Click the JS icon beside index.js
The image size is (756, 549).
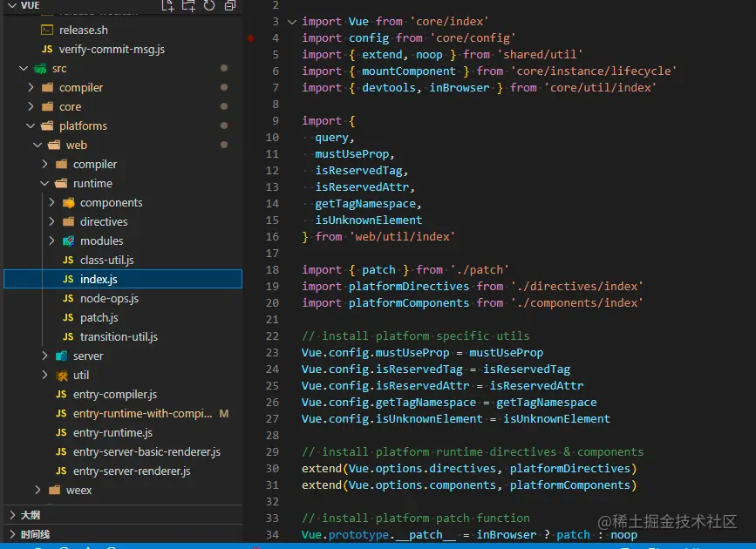pos(69,279)
